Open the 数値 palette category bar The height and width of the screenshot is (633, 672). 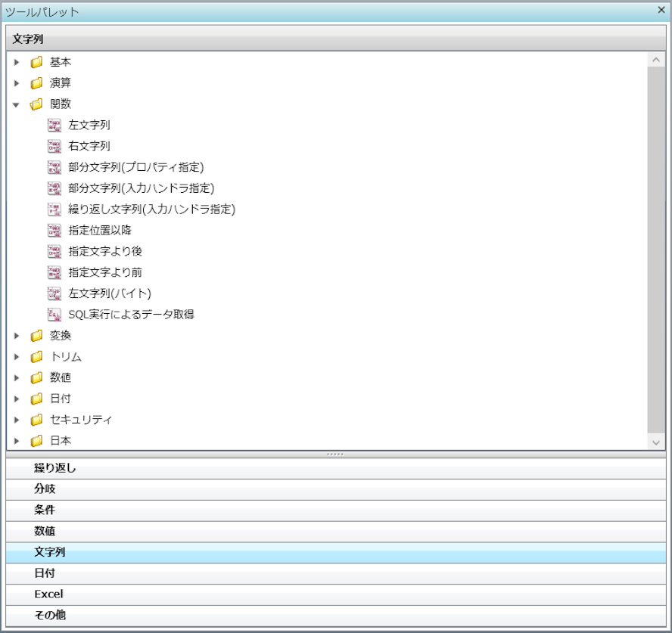[x=335, y=531]
